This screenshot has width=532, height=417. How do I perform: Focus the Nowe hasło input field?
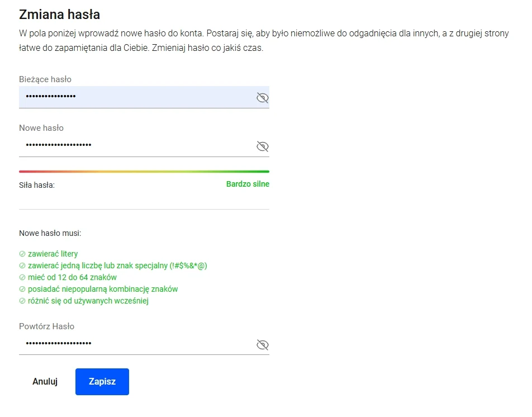[x=144, y=145]
